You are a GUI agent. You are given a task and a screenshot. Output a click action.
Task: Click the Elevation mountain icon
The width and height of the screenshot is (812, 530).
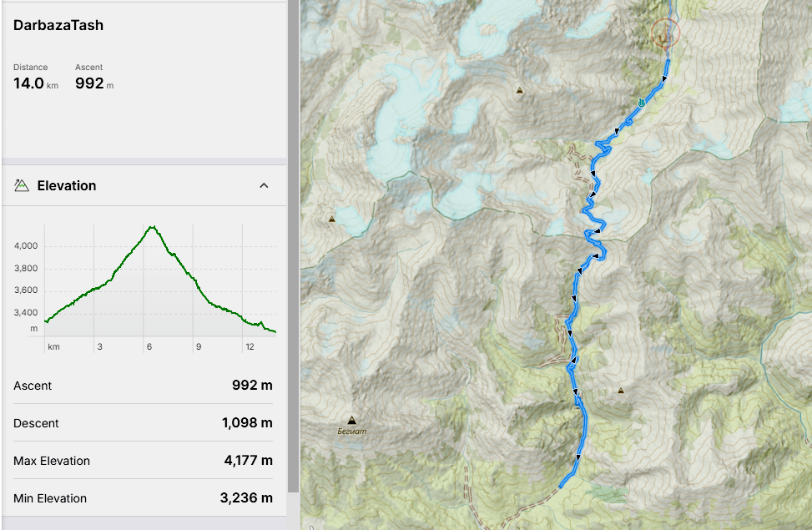click(x=22, y=185)
